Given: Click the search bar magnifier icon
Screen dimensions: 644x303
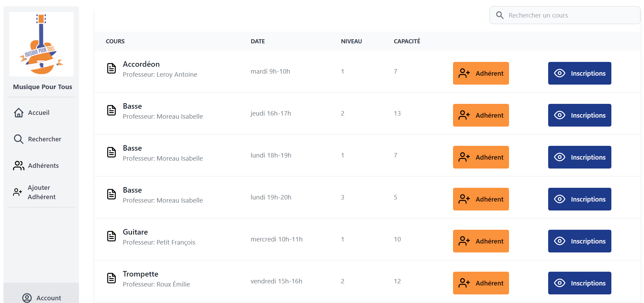Looking at the screenshot, I should coord(500,15).
